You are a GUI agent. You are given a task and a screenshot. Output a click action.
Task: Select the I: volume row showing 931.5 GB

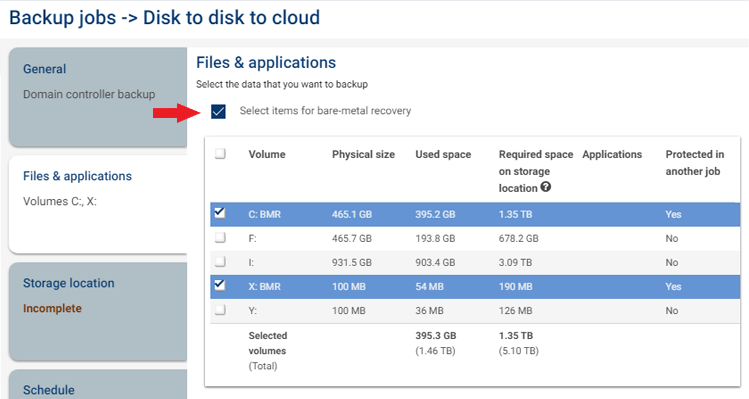point(475,262)
